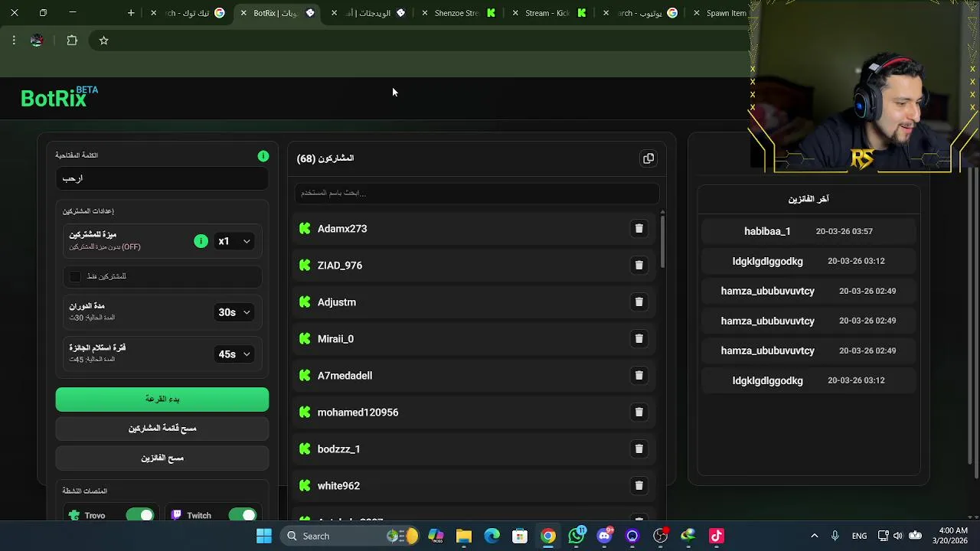Open OBS Studio from taskbar

pos(661,536)
